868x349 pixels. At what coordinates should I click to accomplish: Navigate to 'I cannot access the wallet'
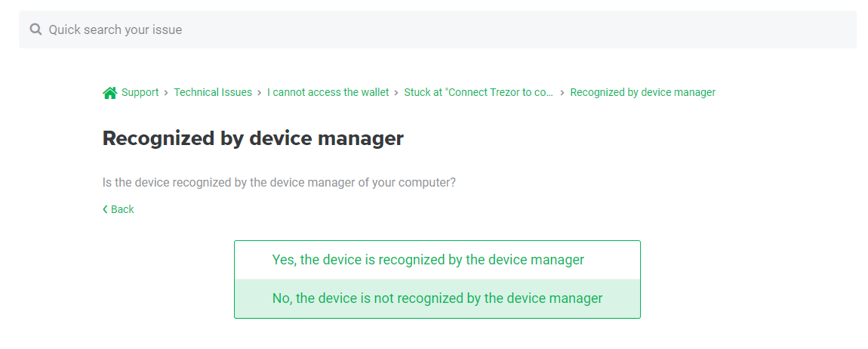pos(328,92)
